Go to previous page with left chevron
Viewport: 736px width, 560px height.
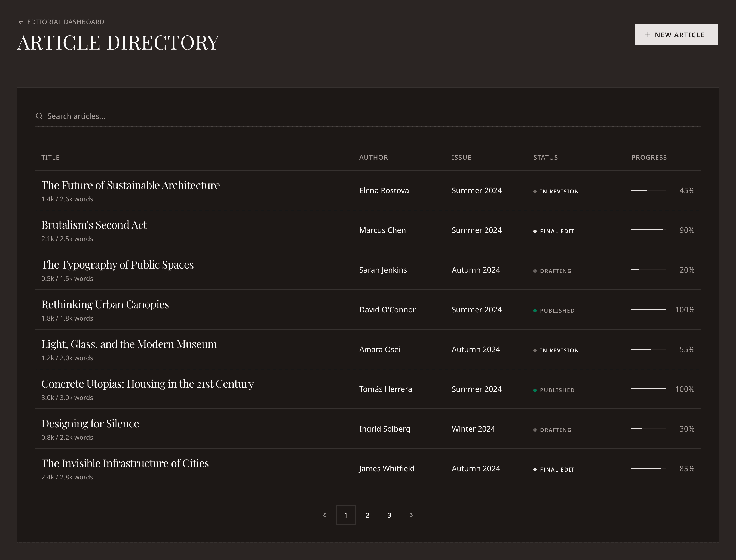[x=324, y=515]
